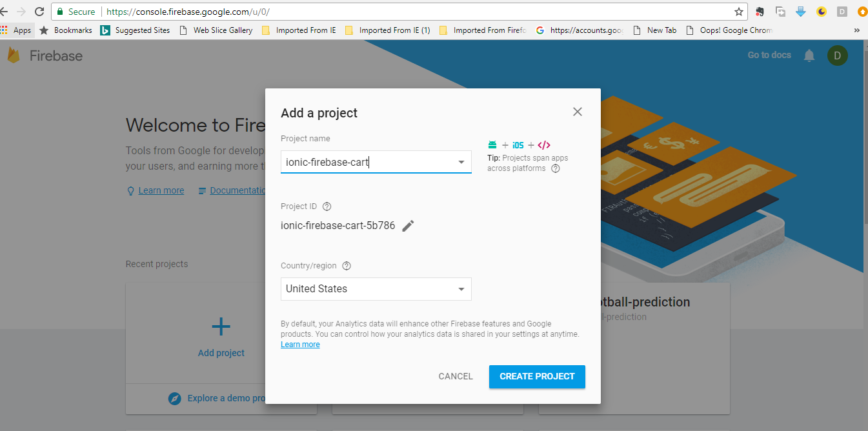The image size is (868, 431).
Task: Open Bookmarks folder in bookmarks bar
Action: pos(66,30)
